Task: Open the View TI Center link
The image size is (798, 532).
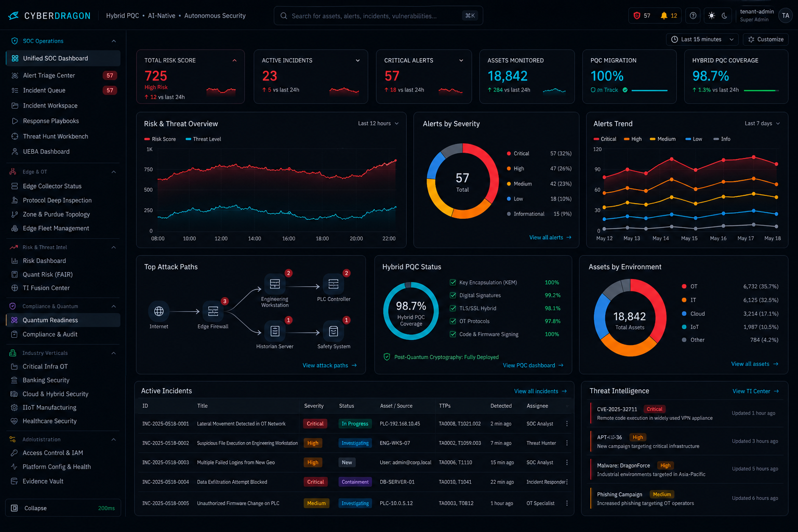Action: tap(756, 391)
